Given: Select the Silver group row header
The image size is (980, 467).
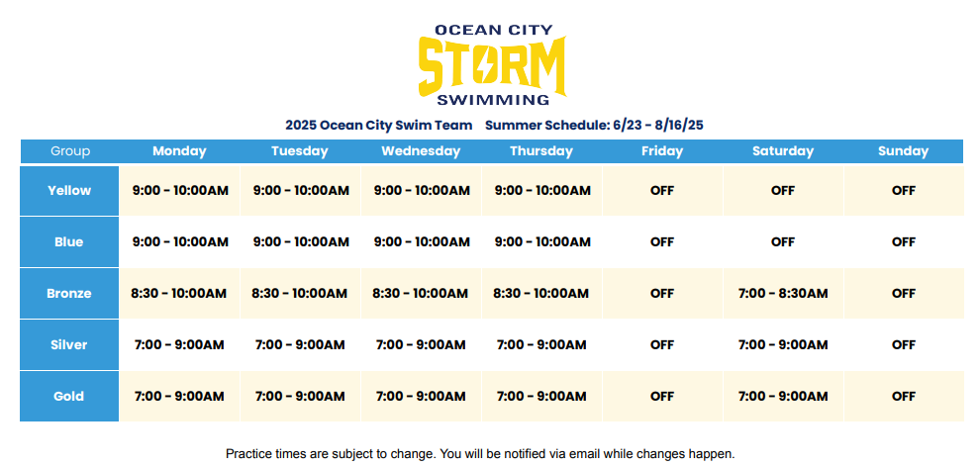Looking at the screenshot, I should (x=69, y=344).
